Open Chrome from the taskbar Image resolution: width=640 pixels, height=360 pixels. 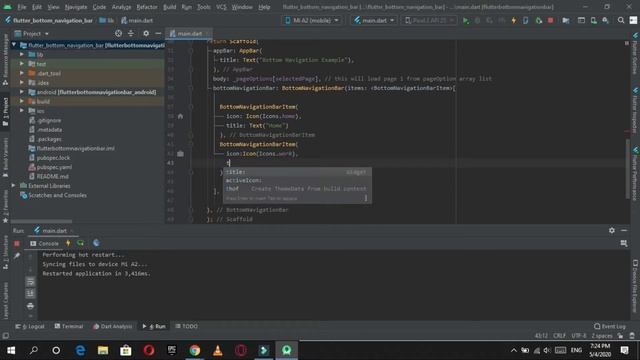click(x=195, y=350)
